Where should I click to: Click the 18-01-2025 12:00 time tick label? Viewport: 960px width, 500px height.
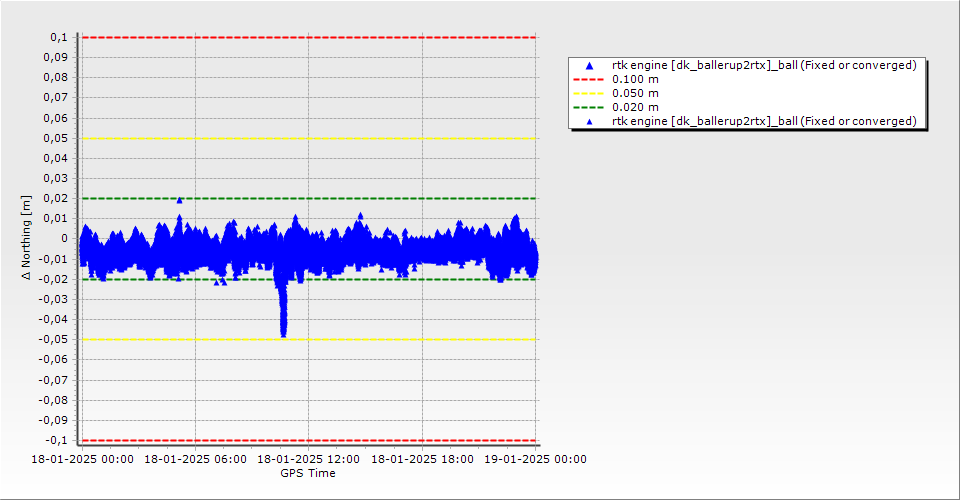(x=308, y=460)
